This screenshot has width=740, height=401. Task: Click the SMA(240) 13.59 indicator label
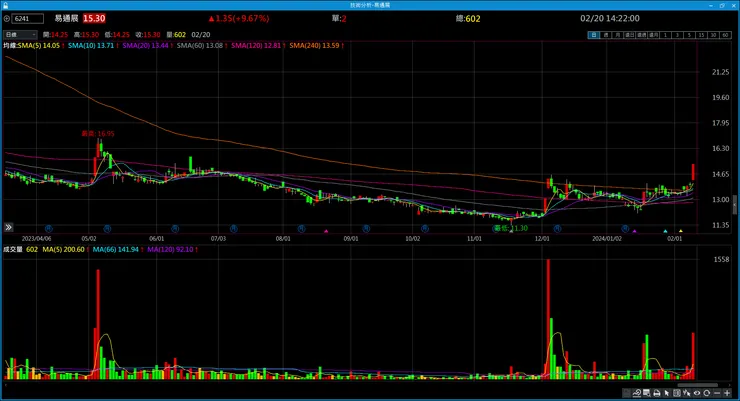314,45
